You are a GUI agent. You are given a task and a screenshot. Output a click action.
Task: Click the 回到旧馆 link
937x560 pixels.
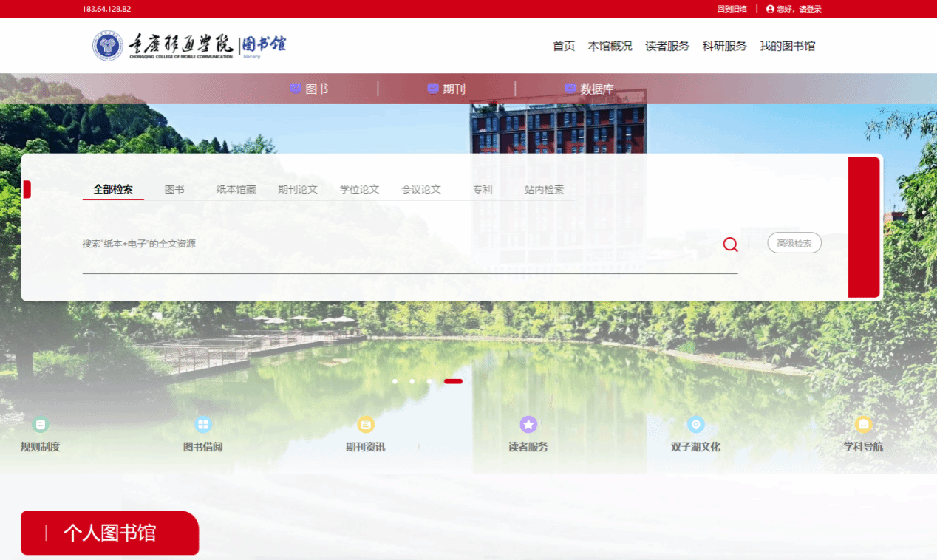pos(732,9)
